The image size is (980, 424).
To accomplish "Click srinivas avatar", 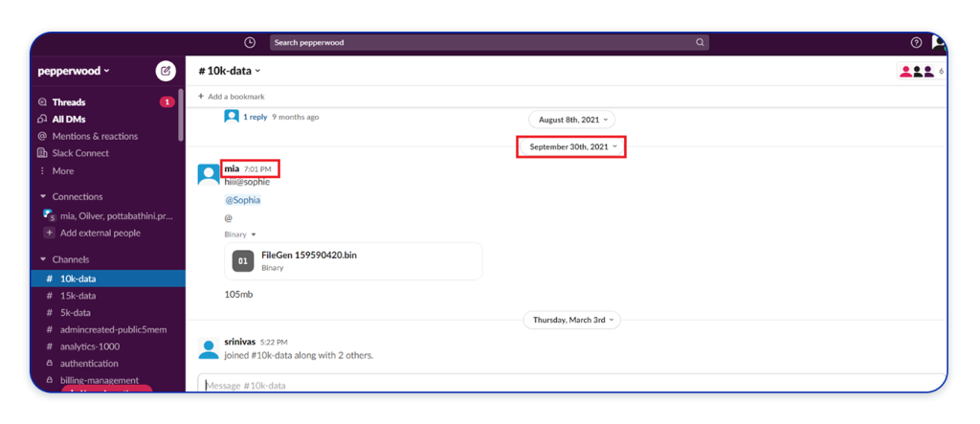I will 208,348.
